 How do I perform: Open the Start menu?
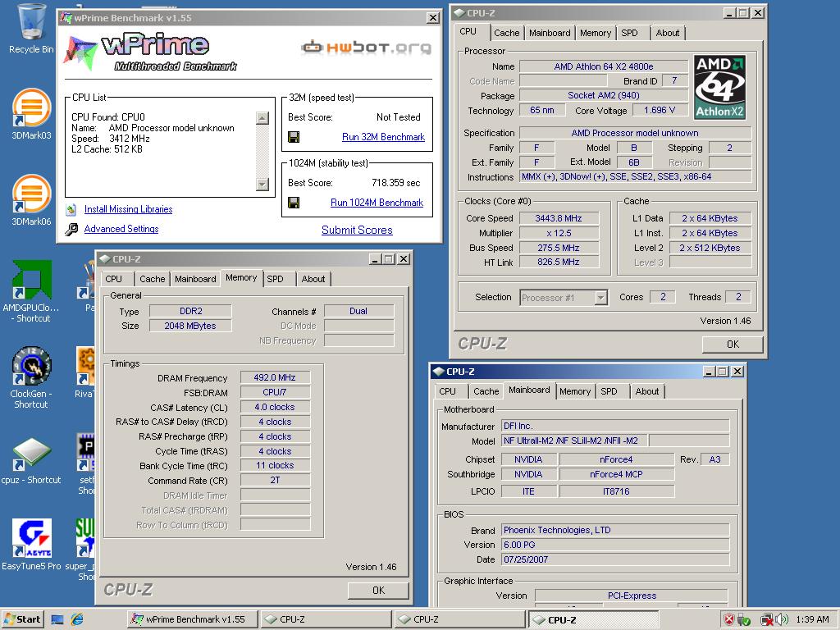[x=22, y=619]
